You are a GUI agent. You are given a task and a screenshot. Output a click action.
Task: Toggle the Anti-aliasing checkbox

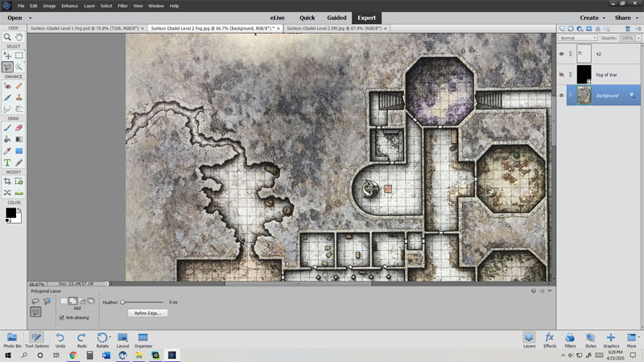tap(62, 318)
